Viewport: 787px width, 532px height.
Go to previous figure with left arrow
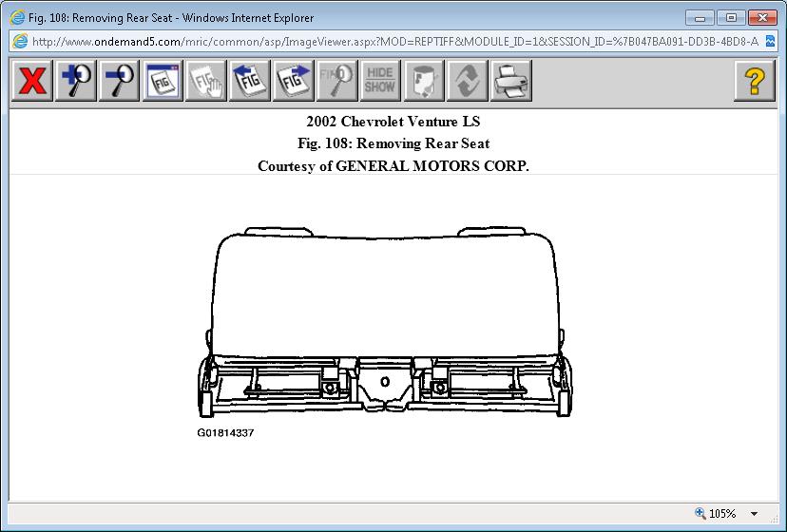click(249, 81)
